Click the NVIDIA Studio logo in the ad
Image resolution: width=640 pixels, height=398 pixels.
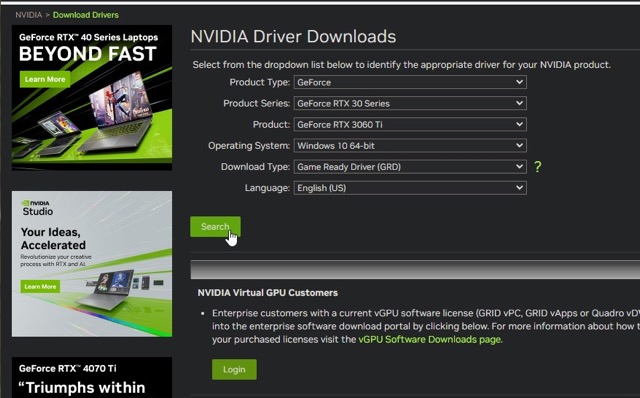[x=37, y=208]
